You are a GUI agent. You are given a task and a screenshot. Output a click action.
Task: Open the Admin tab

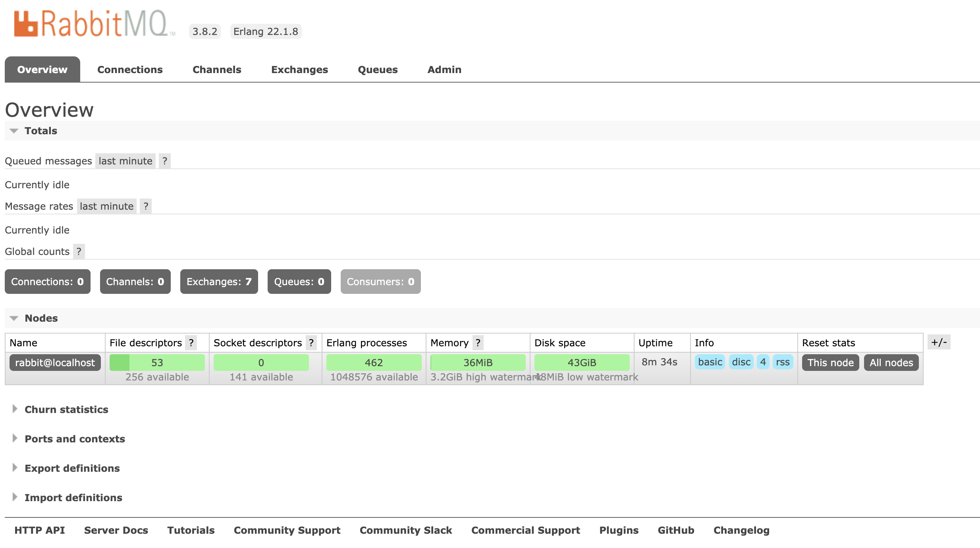point(444,69)
